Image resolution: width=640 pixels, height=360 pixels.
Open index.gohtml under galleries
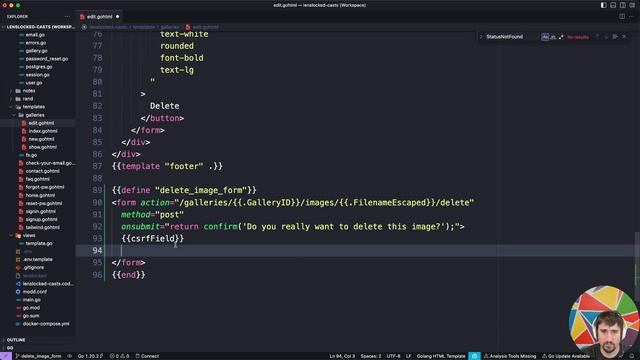tap(42, 131)
